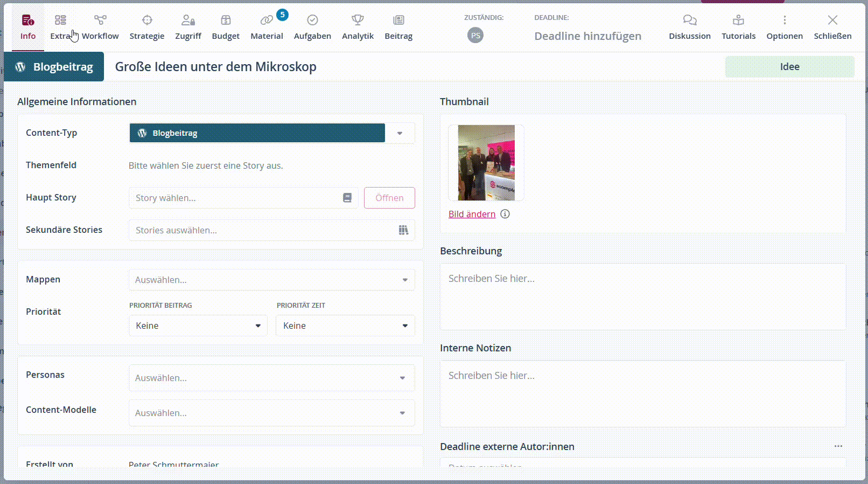Open the Personas dropdown
This screenshot has width=868, height=484.
click(x=402, y=378)
